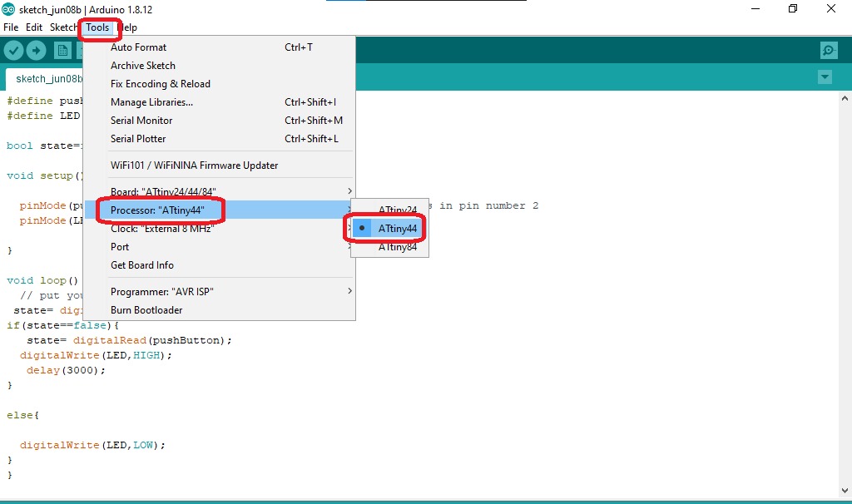This screenshot has width=852, height=504.
Task: Click the else{ code line
Action: (x=22, y=415)
